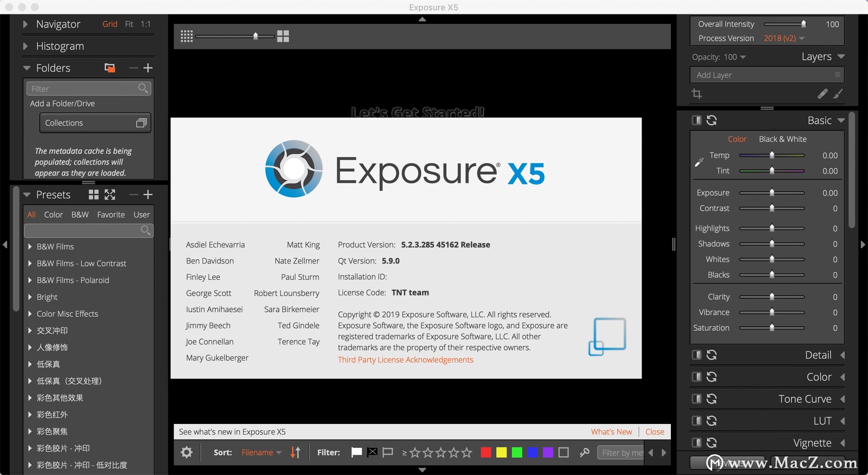This screenshot has width=868, height=475.
Task: Click the small grid thumbnails icon
Action: 187,37
